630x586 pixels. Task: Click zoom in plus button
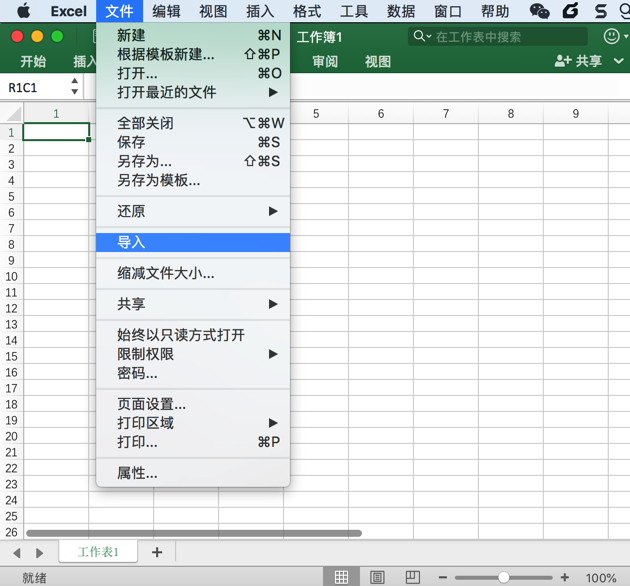coord(565,578)
